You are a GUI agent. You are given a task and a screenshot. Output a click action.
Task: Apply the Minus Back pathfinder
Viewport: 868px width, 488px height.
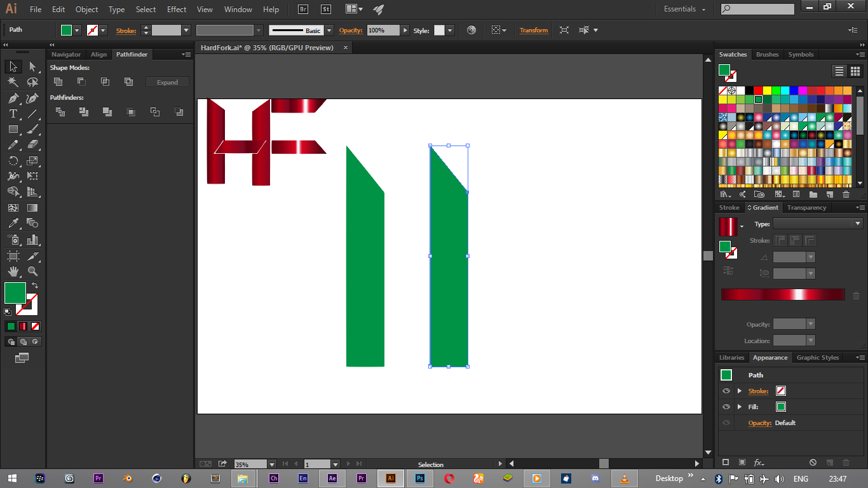(179, 112)
